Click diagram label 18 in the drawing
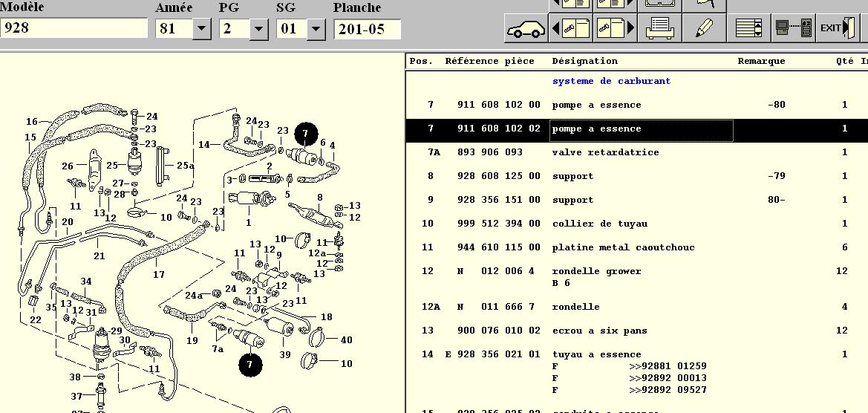This screenshot has width=868, height=413. pyautogui.click(x=327, y=316)
